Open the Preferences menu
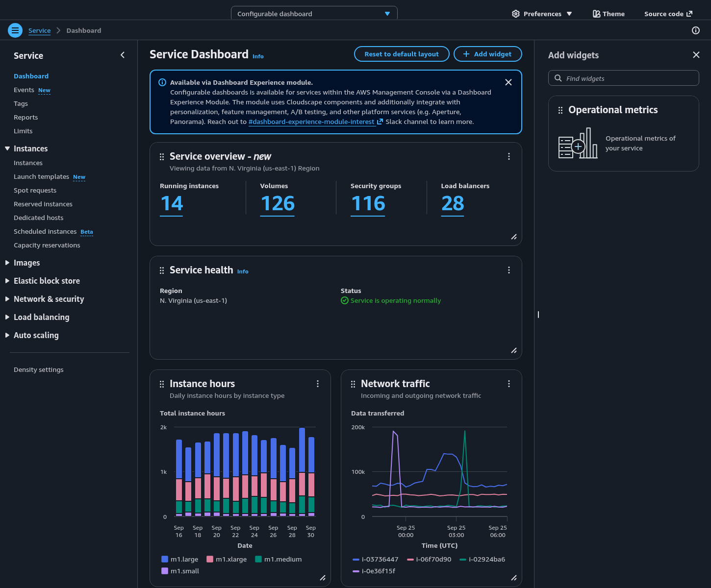The image size is (711, 588). coord(542,14)
